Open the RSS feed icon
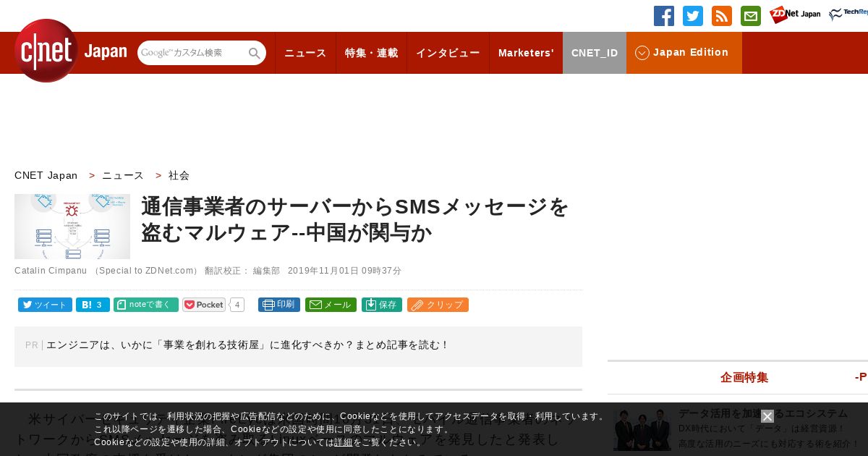This screenshot has height=456, width=868. (722, 16)
